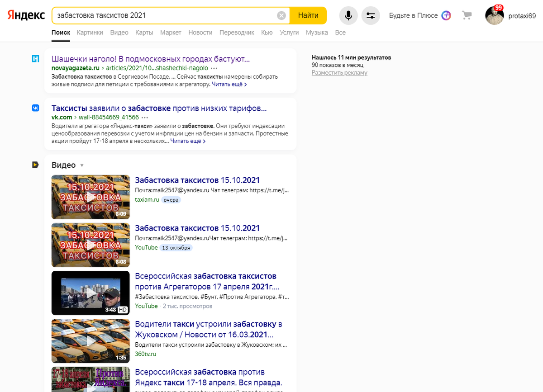Open the more options dots for vk.com result
543x392 pixels.
click(x=145, y=118)
